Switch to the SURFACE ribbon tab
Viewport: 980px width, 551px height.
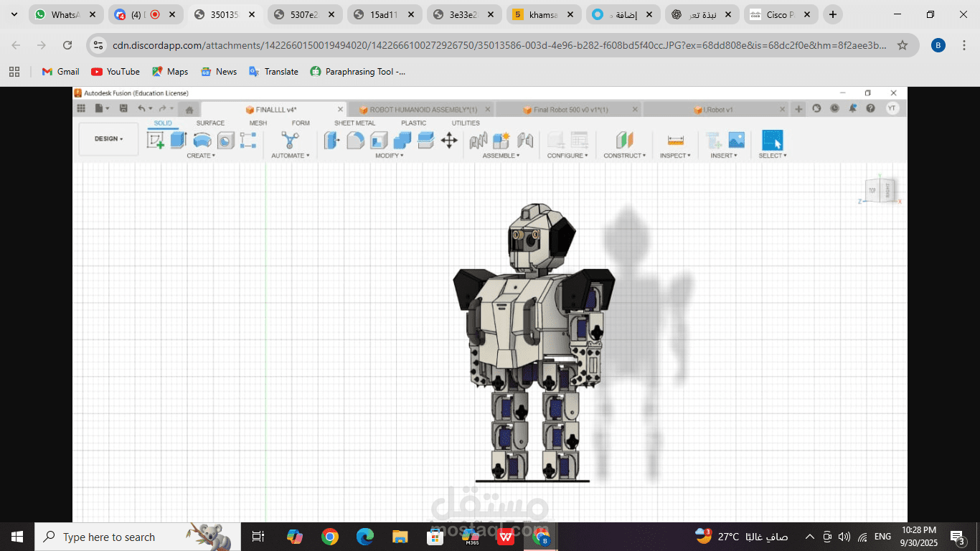point(210,123)
